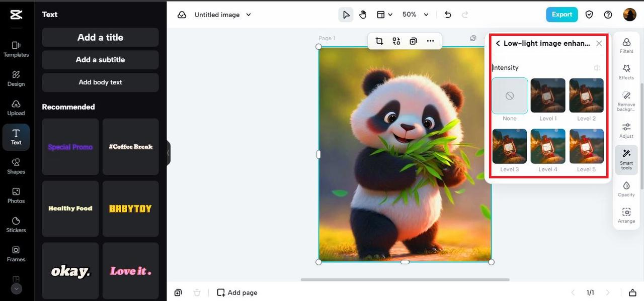
Task: Open the Filters tool
Action: tap(626, 45)
